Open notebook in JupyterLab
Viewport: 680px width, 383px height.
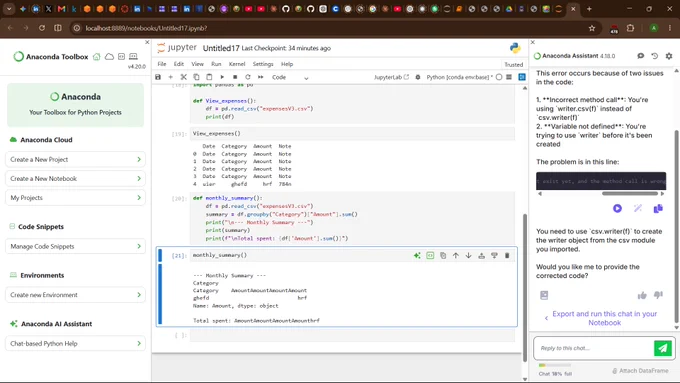coord(391,77)
